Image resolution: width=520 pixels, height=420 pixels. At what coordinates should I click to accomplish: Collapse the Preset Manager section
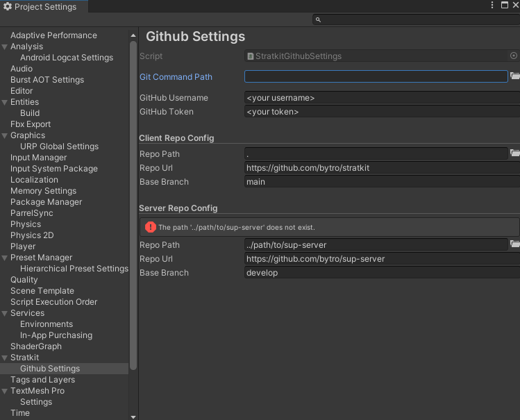5,258
